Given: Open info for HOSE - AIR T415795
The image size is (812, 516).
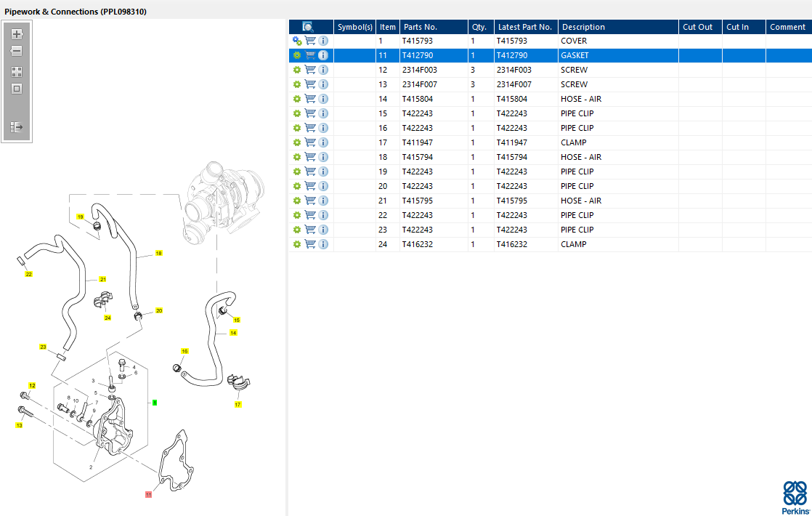Looking at the screenshot, I should tap(323, 200).
